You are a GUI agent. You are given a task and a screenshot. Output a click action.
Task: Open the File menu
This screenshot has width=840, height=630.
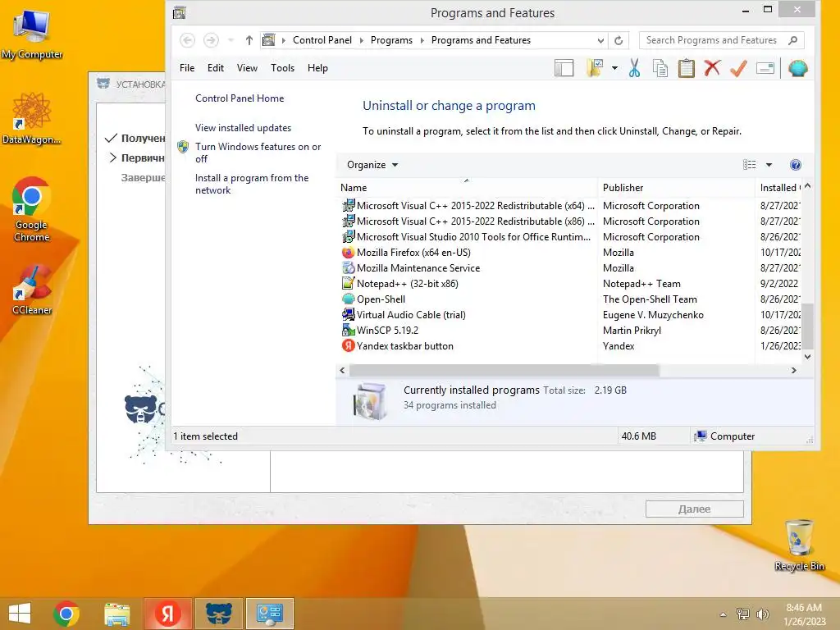tap(187, 68)
